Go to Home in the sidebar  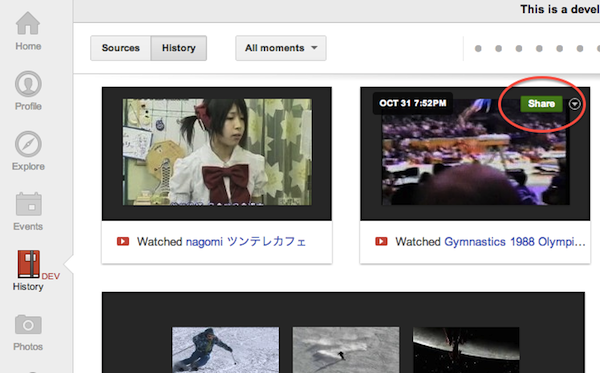tap(28, 31)
